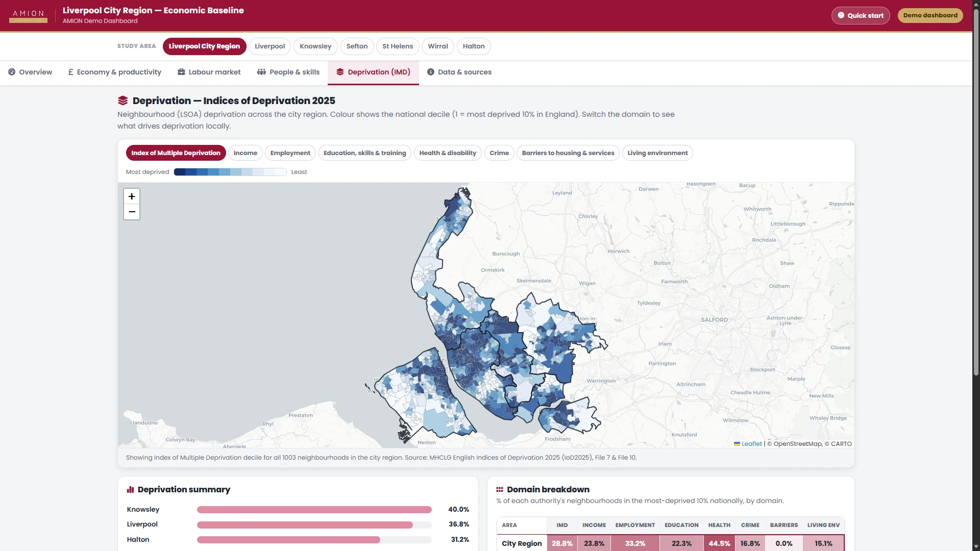Click the IMD column header

pyautogui.click(x=562, y=525)
